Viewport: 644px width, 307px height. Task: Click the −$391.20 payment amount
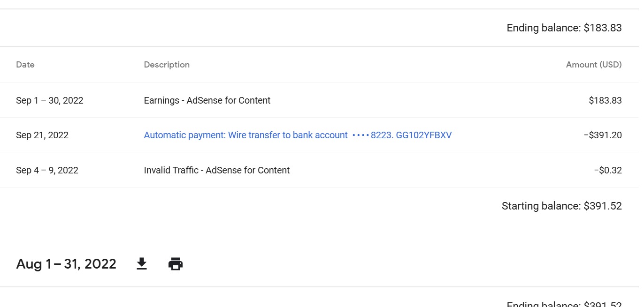coord(603,135)
